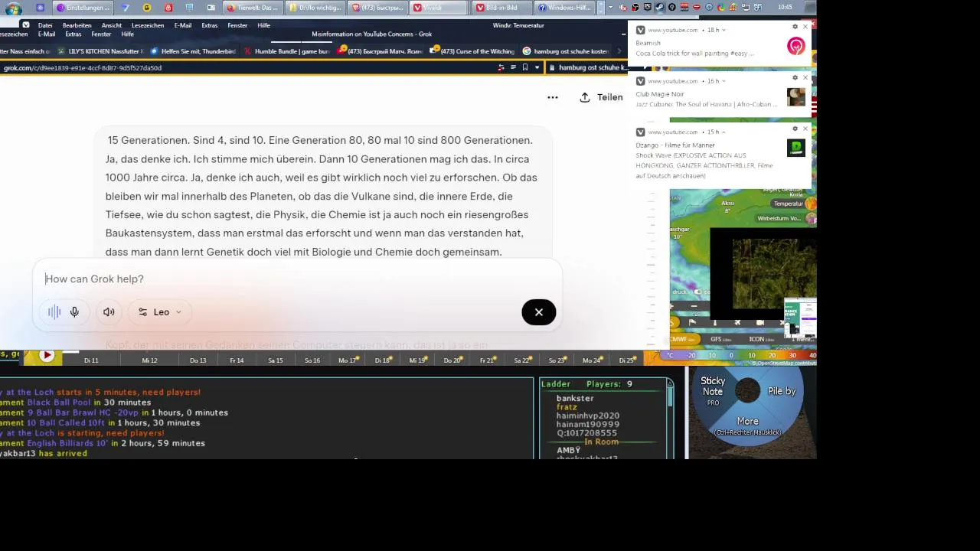Expand the Club Magie Noir notification chevron
This screenshot has height=551, width=980.
coord(724,81)
